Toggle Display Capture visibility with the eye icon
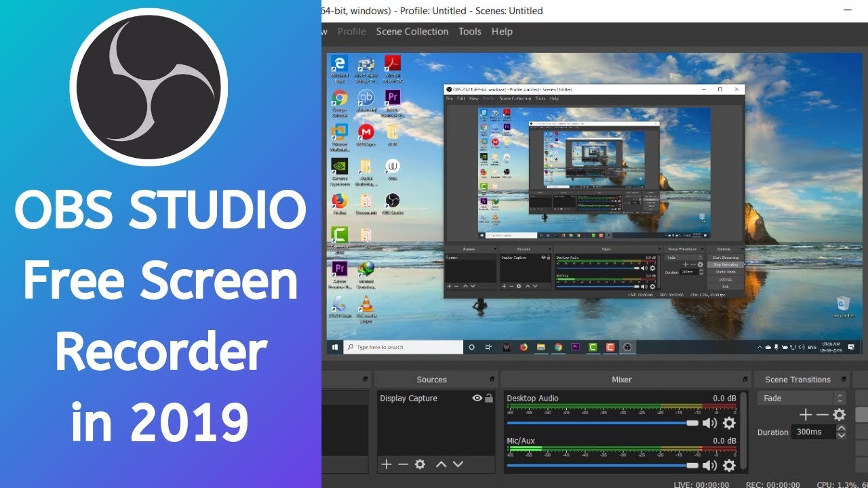 (477, 399)
